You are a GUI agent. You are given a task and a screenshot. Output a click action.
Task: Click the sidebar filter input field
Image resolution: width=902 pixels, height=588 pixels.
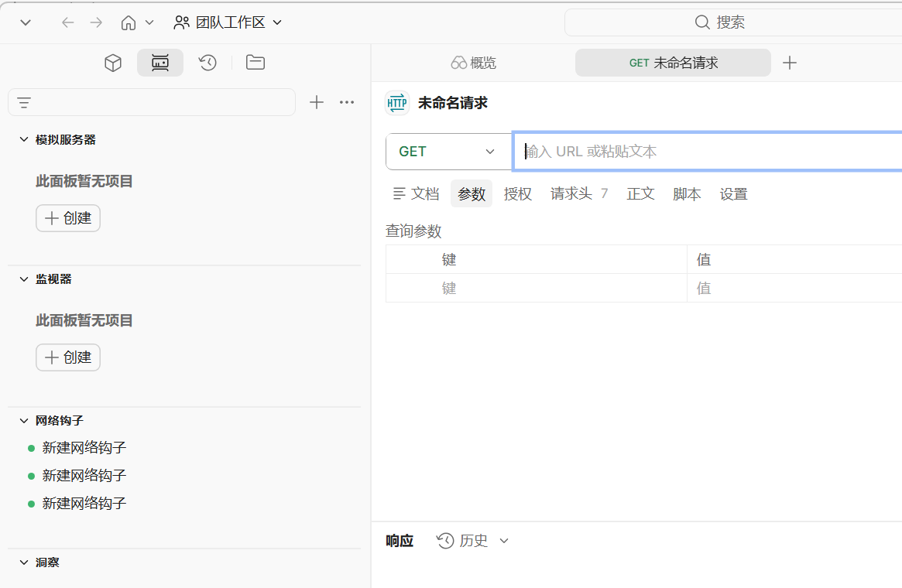pos(152,102)
